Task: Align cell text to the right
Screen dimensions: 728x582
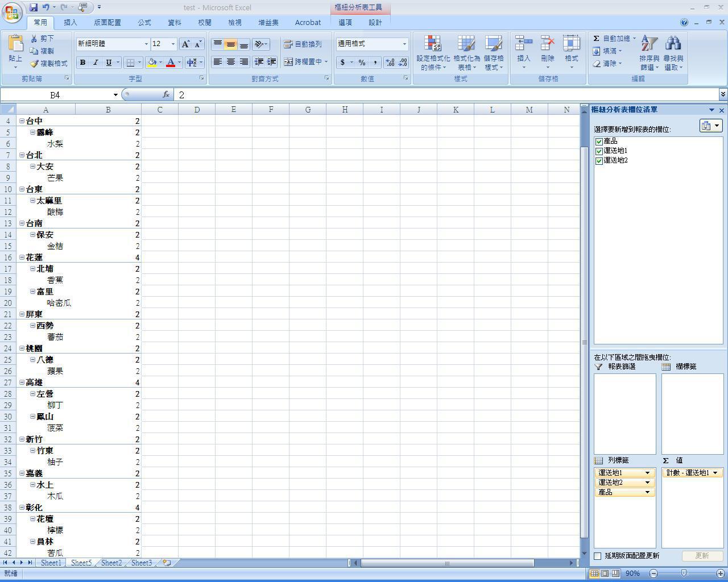Action: point(244,61)
